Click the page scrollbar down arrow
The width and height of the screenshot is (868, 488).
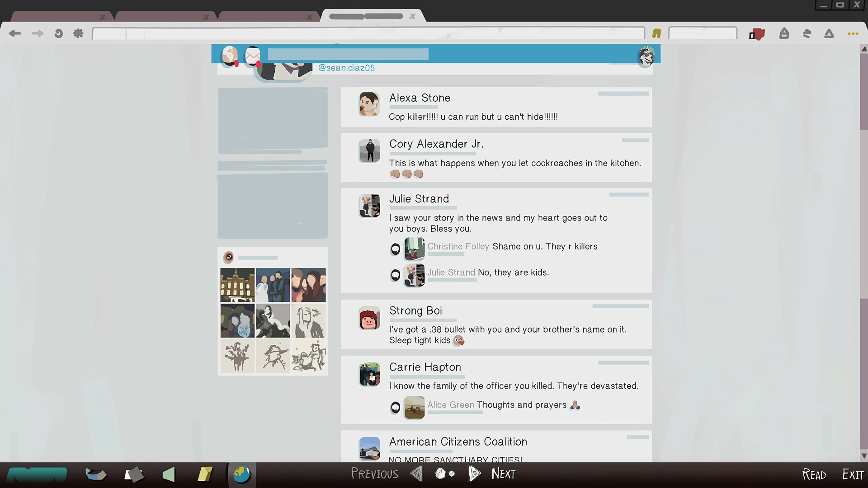pos(864,456)
